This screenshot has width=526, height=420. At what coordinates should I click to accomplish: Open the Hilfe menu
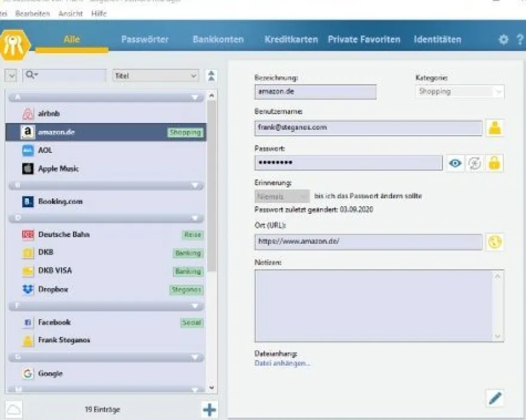[x=99, y=14]
